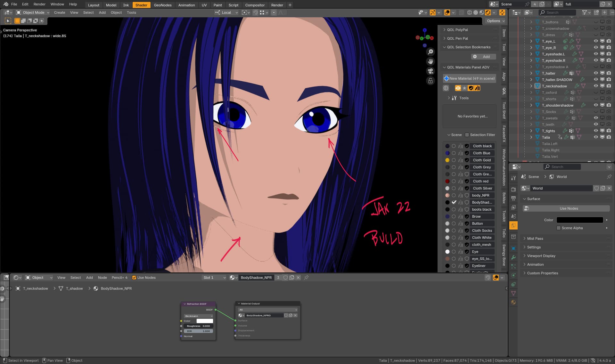Viewport: 615px width, 364px height.
Task: Expand the QOL PolyPal panel
Action: click(x=457, y=30)
